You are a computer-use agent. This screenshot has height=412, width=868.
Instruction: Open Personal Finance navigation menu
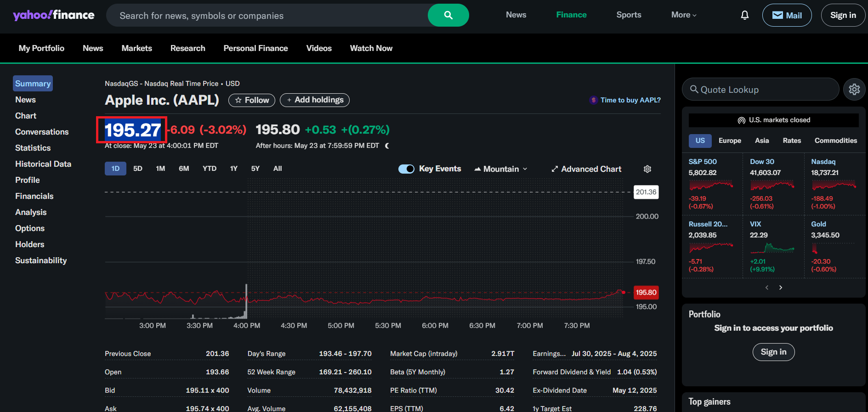click(x=256, y=48)
